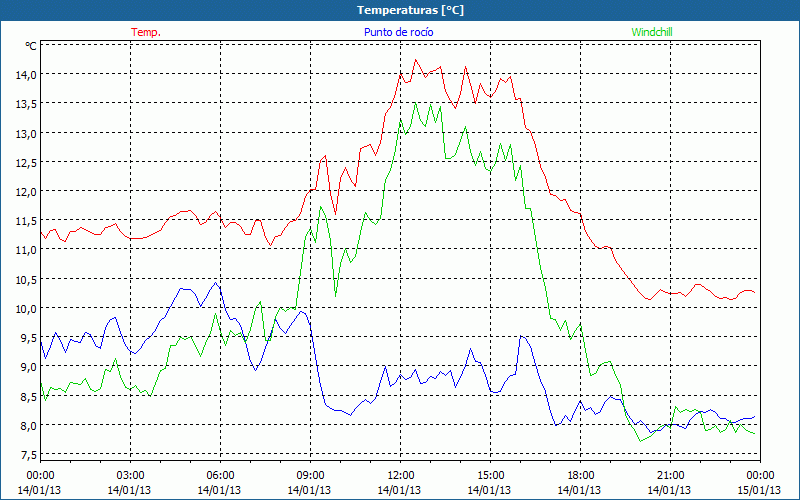Viewport: 800px width, 500px height.
Task: Click the green Windchill legend label
Action: click(x=651, y=32)
